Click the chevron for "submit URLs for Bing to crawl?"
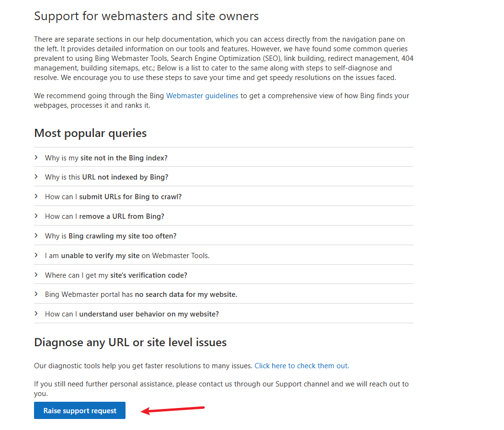The width and height of the screenshot is (504, 430). click(x=36, y=196)
